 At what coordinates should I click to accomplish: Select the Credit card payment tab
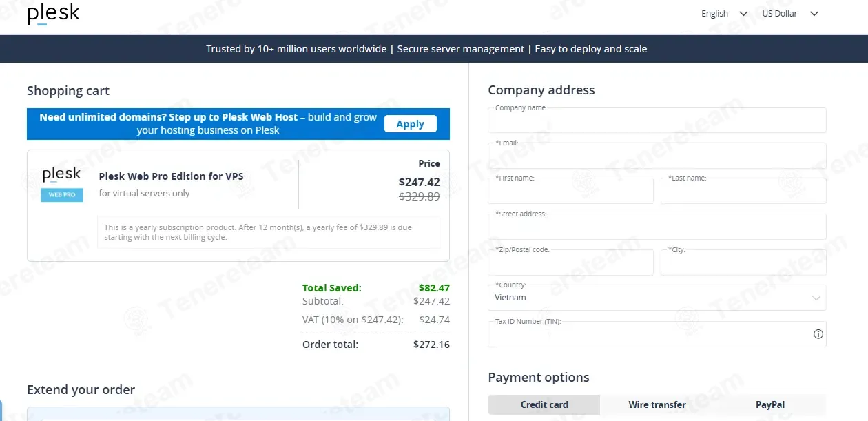[544, 404]
